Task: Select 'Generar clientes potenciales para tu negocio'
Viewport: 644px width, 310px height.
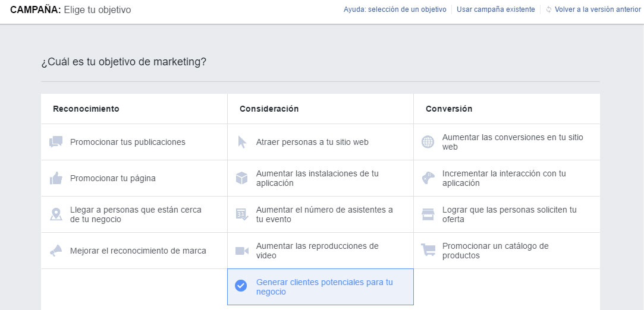Action: [321, 287]
